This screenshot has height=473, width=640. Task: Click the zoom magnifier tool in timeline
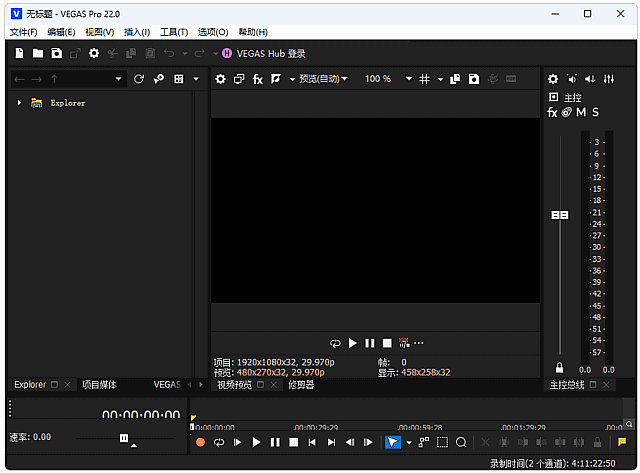click(461, 442)
